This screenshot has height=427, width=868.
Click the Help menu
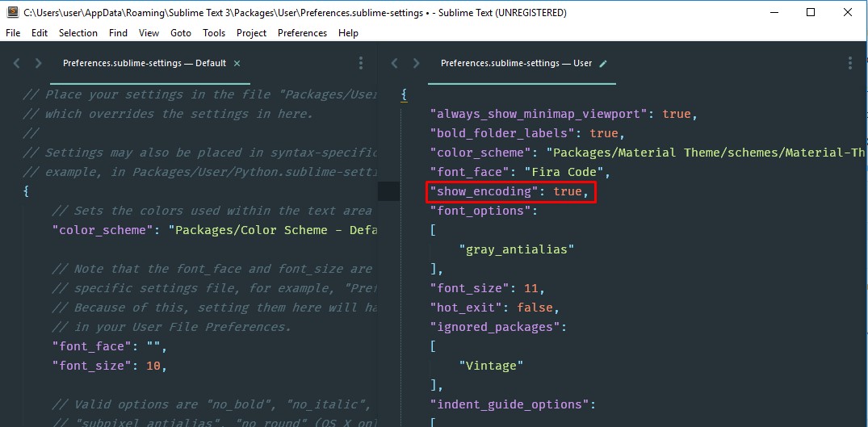[x=348, y=33]
